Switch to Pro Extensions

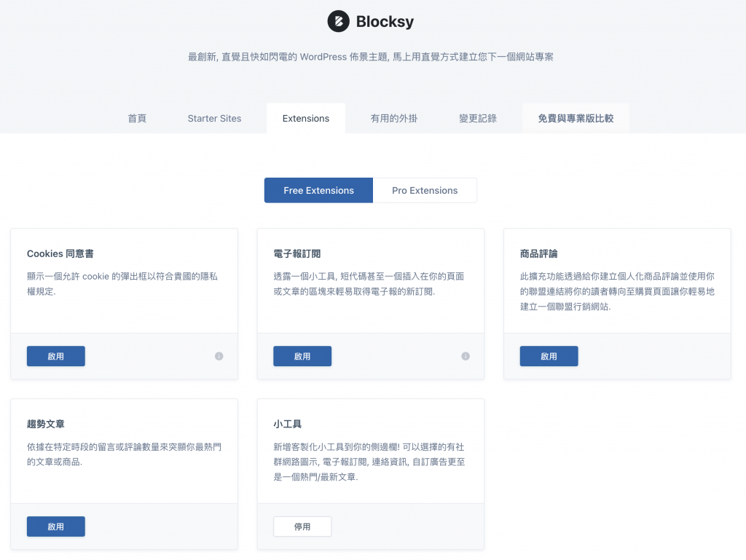pos(425,190)
